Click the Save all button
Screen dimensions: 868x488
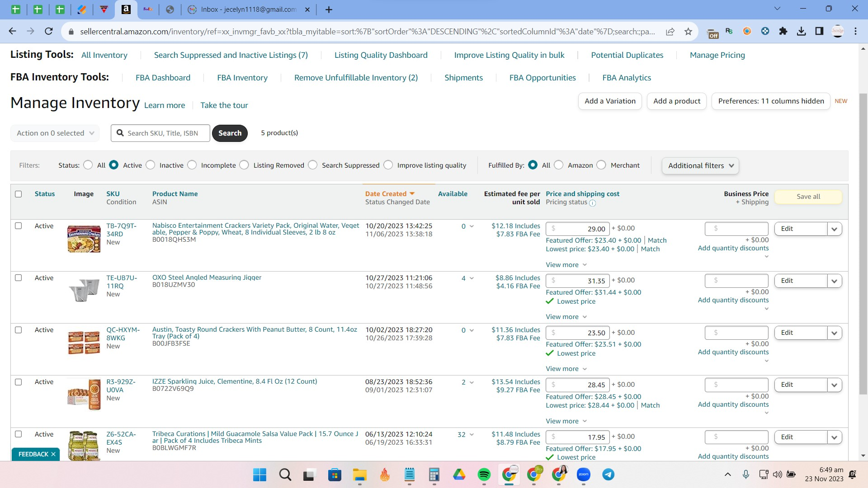pyautogui.click(x=808, y=197)
